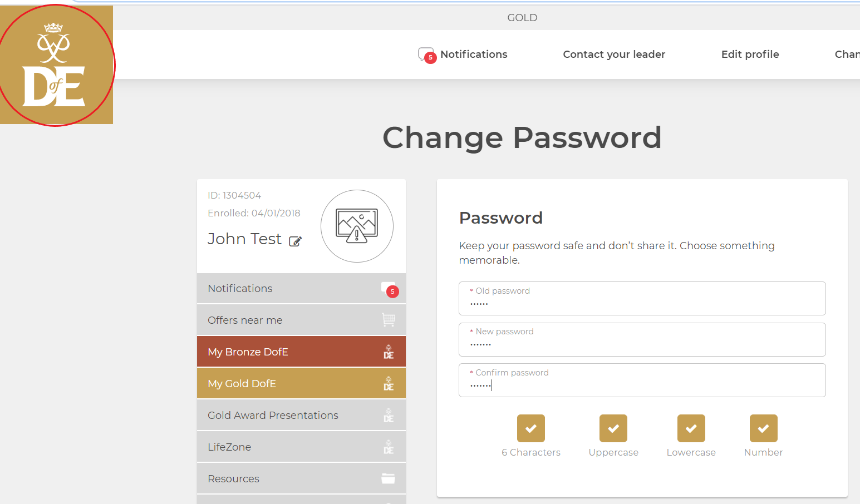Screen dimensions: 860x504
Task: Click the profile picture placeholder image
Action: coord(357,226)
